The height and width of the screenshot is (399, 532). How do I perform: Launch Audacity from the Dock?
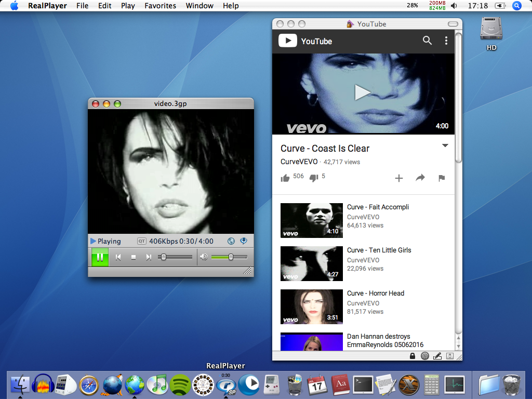43,384
